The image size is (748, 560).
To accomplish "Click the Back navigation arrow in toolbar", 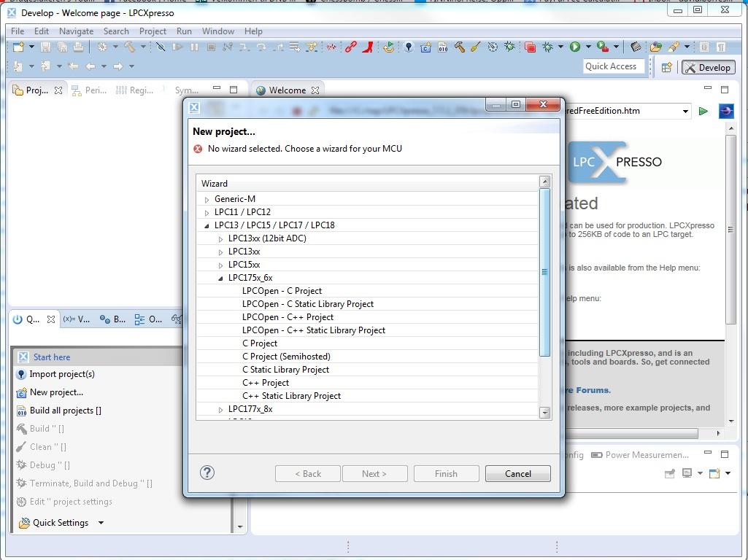I will (x=90, y=66).
